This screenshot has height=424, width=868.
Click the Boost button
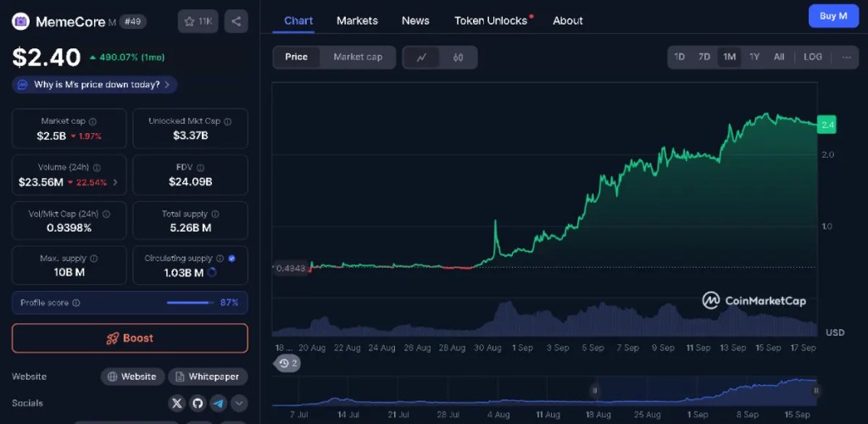tap(130, 338)
